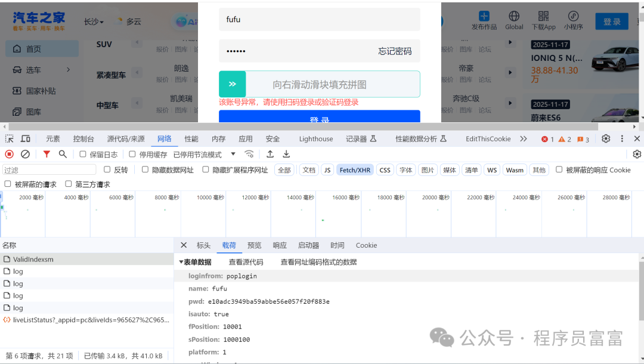644x364 pixels.
Task: Open network conditions wifi icon
Action: tap(249, 154)
